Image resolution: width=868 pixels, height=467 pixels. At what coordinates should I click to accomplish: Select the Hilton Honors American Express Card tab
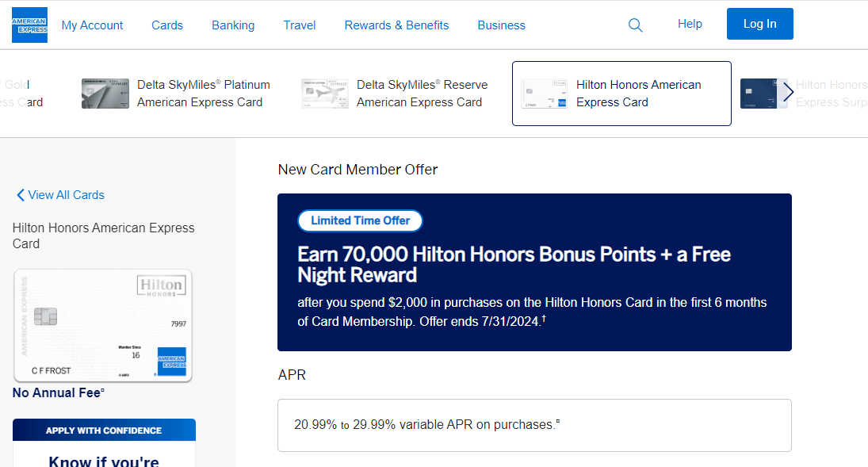[621, 93]
